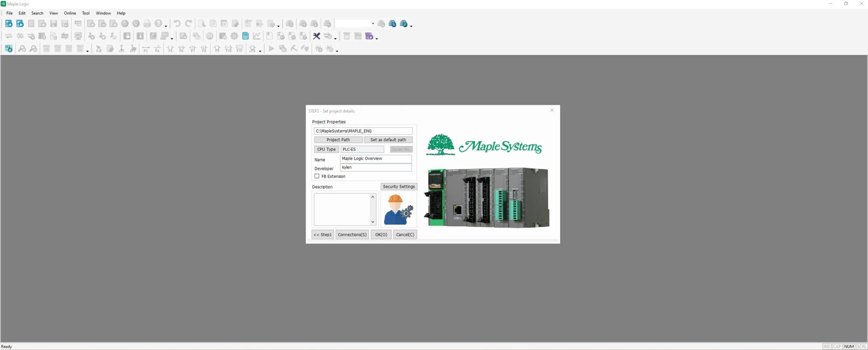Click the question mark Help icon
This screenshot has width=868, height=350.
pos(158,23)
